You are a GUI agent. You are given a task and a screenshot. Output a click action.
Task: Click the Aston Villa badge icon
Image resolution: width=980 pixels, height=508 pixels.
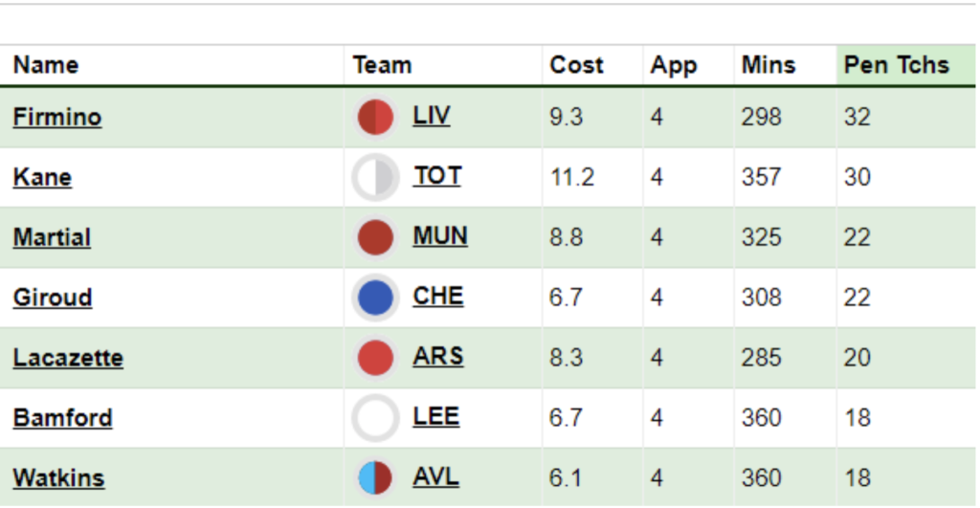(x=375, y=478)
